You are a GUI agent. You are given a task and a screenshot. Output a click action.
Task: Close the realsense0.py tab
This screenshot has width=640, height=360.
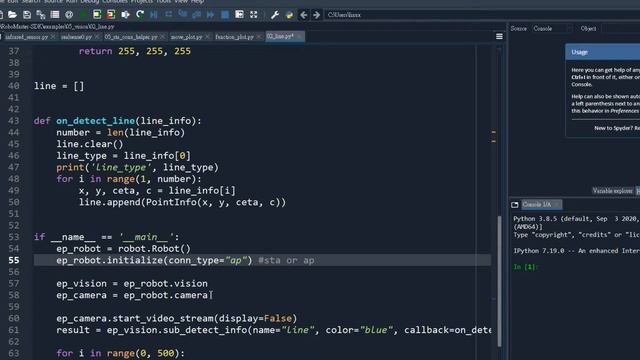(97, 37)
